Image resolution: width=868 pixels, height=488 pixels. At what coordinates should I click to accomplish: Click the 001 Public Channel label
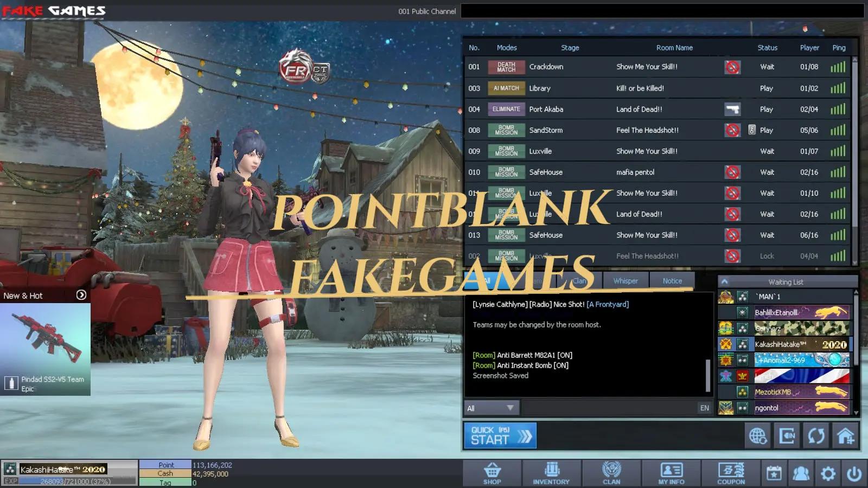pyautogui.click(x=427, y=11)
